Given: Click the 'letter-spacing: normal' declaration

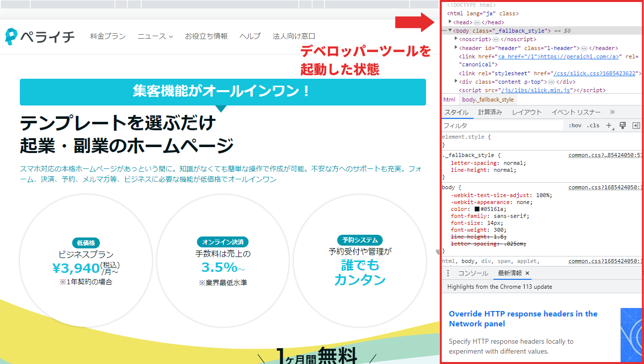Looking at the screenshot, I should [488, 163].
